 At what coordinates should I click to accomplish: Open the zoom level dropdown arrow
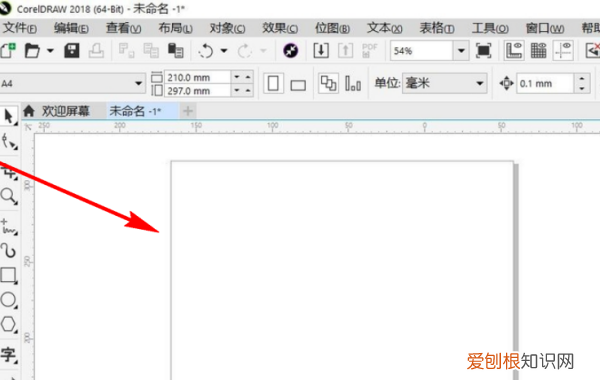pyautogui.click(x=461, y=51)
